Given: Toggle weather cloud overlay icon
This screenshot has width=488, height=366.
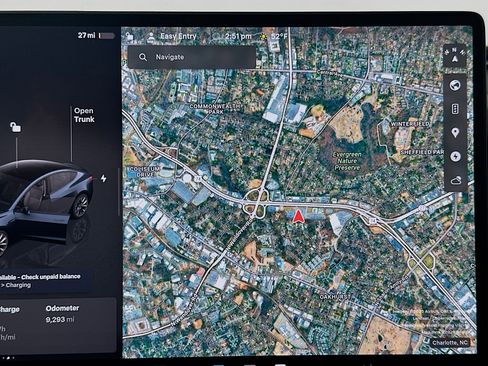Looking at the screenshot, I should pyautogui.click(x=456, y=180).
